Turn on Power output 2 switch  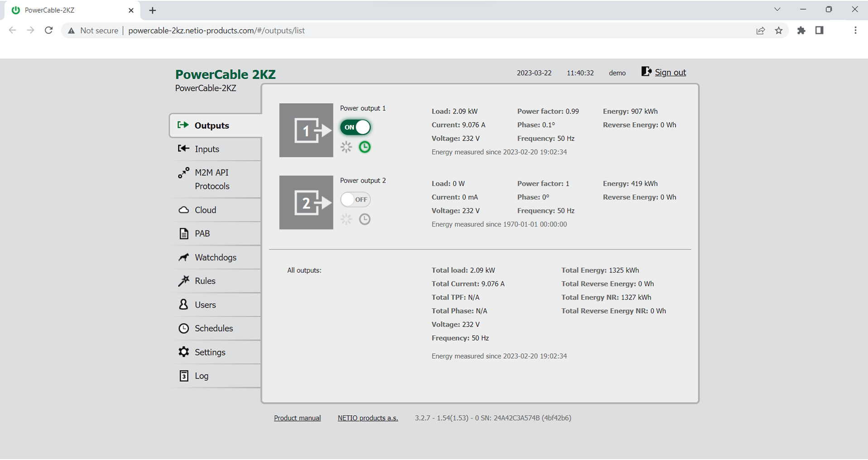[x=355, y=199]
